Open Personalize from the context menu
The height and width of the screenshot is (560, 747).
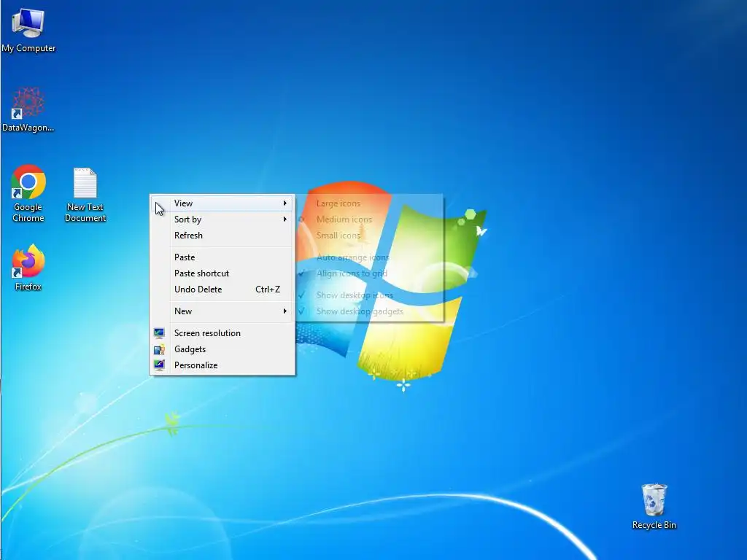[222, 365]
